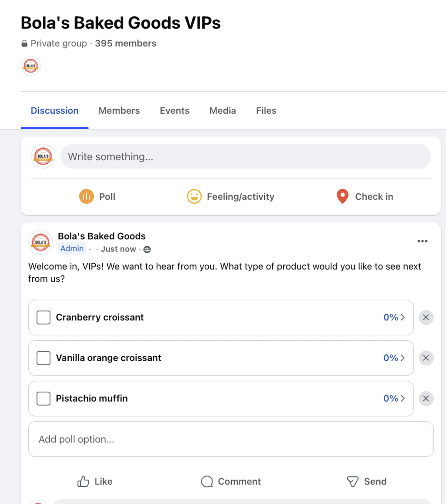Check the Cranberry croissant checkbox
This screenshot has width=446, height=504.
point(43,318)
